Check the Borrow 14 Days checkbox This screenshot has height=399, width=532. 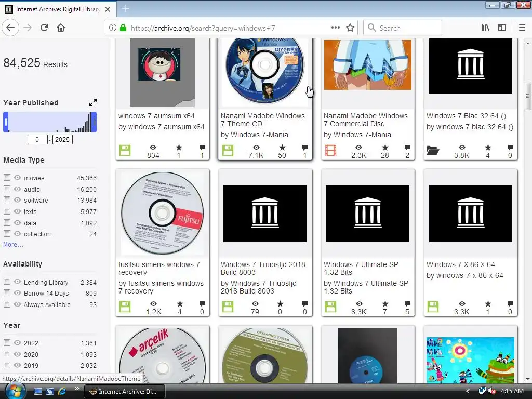(7, 293)
